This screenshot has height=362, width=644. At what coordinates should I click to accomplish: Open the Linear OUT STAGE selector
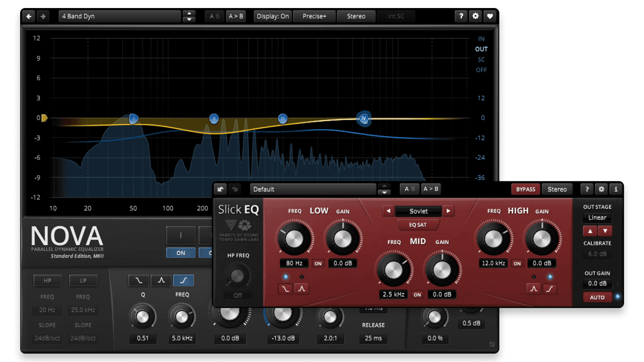pyautogui.click(x=597, y=218)
